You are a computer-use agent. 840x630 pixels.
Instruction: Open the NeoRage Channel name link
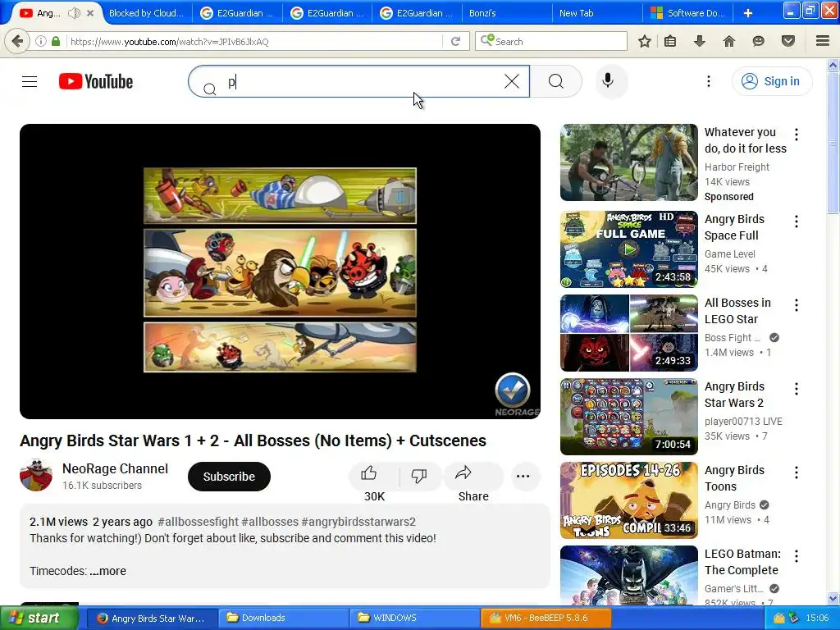pyautogui.click(x=115, y=468)
